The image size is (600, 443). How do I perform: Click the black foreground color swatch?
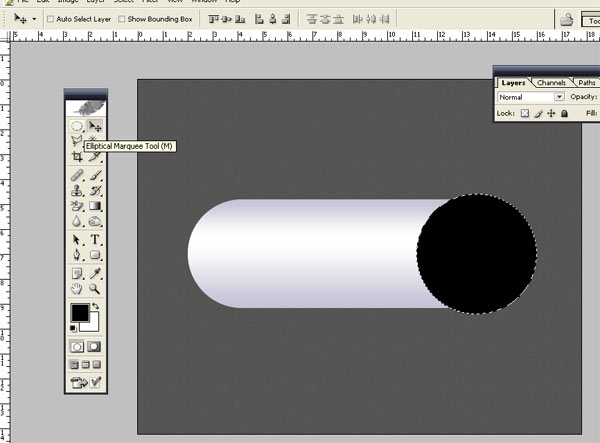[x=80, y=313]
